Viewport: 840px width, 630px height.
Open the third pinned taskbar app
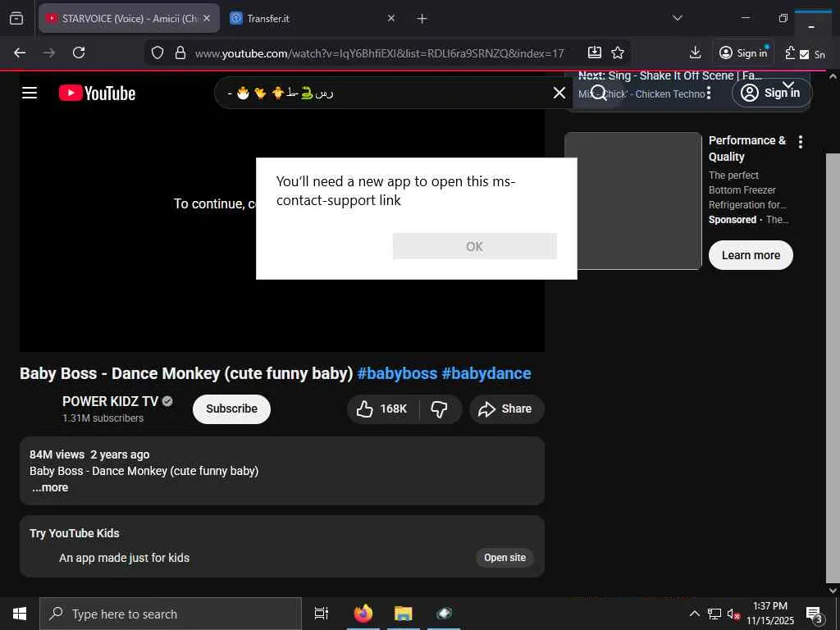pos(444,614)
